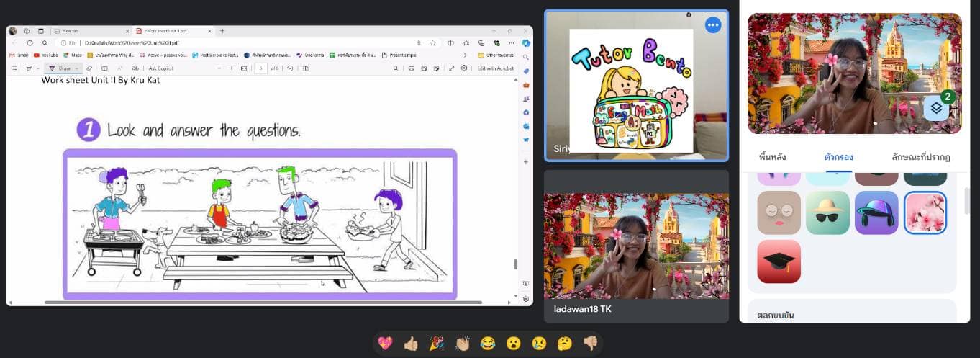Open three-dot options on Tutor Bento tile

pos(713,25)
